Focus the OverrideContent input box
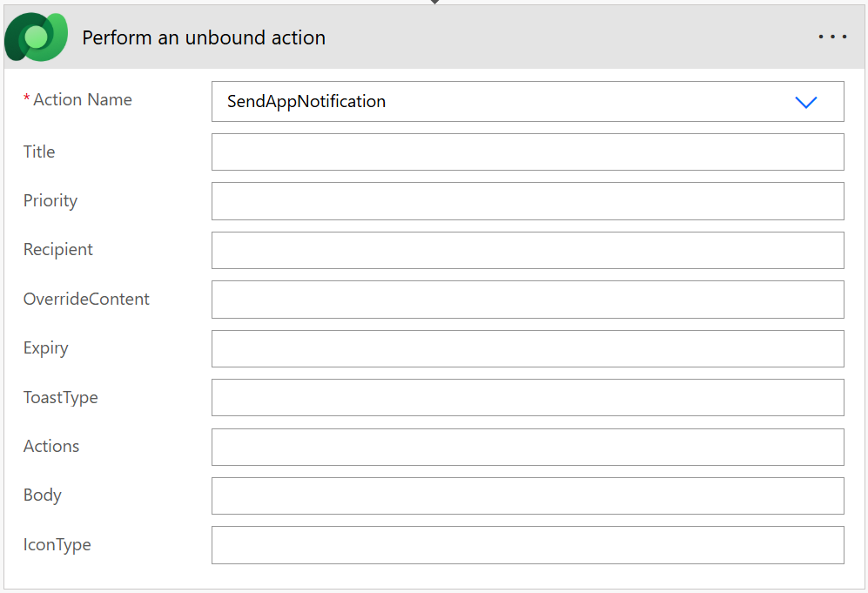The width and height of the screenshot is (868, 593). point(528,300)
